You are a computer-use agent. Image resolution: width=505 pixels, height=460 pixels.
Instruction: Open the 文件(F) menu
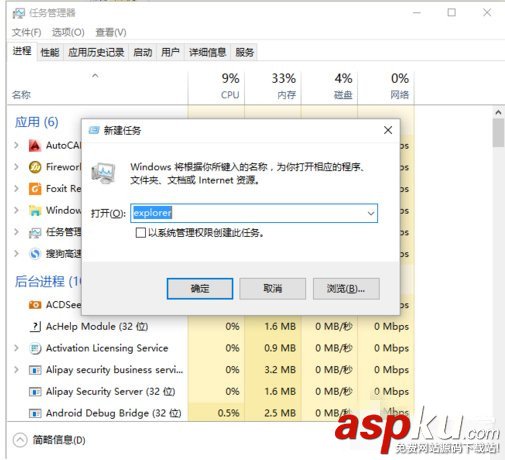pos(27,32)
